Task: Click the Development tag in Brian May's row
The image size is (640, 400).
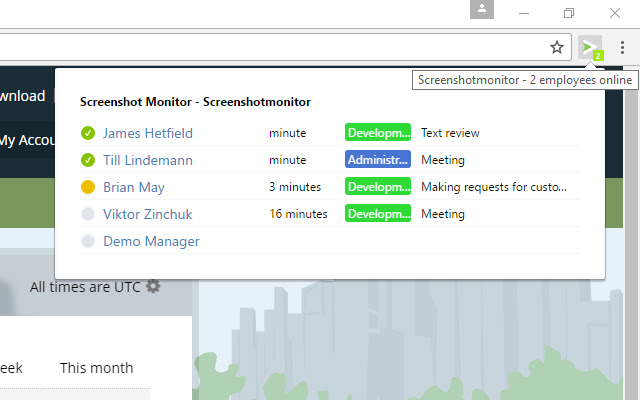Action: coord(378,186)
